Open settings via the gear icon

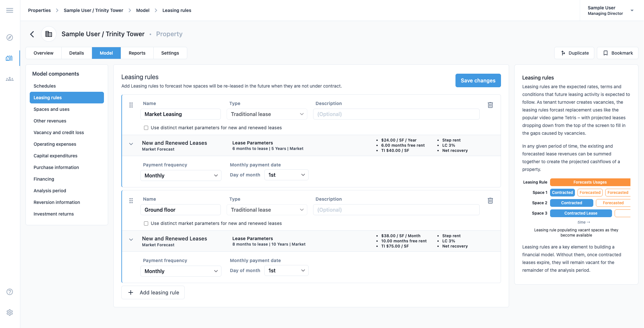point(10,312)
